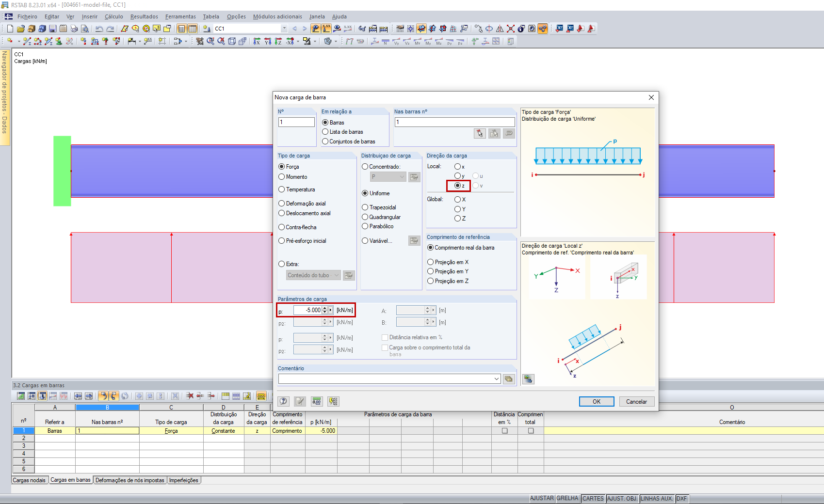Choose 'Temperatura' as load type

pos(297,189)
